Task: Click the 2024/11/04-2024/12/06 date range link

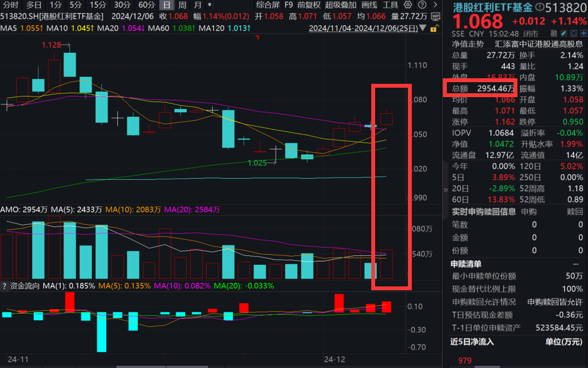Action: pos(362,27)
